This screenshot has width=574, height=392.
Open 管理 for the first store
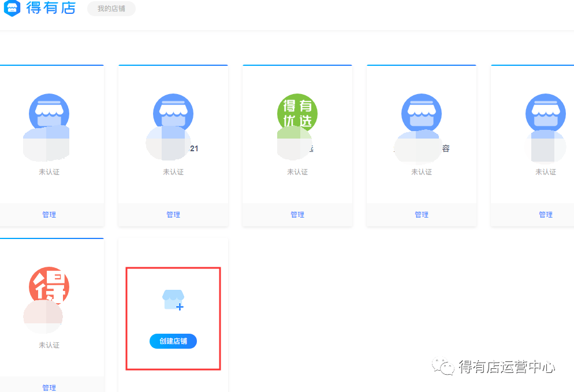(49, 214)
